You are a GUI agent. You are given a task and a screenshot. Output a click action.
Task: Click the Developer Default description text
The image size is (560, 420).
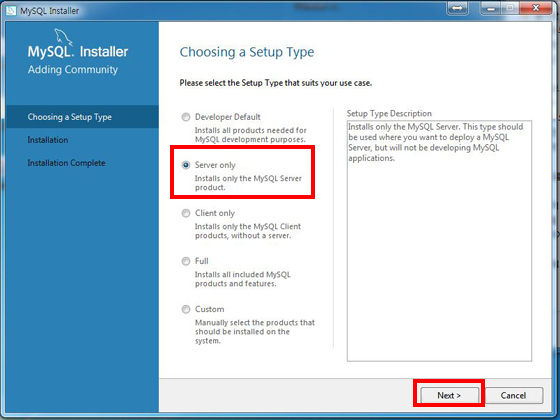point(251,135)
